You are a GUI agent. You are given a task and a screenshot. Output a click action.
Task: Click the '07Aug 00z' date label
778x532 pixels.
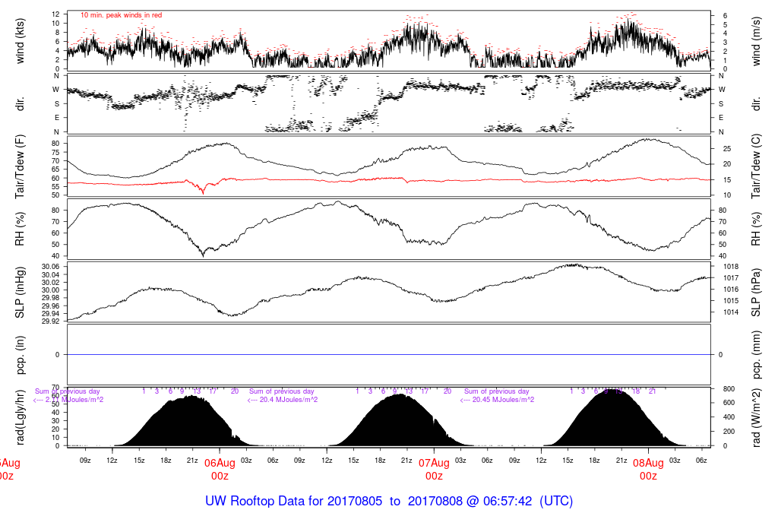coord(434,470)
